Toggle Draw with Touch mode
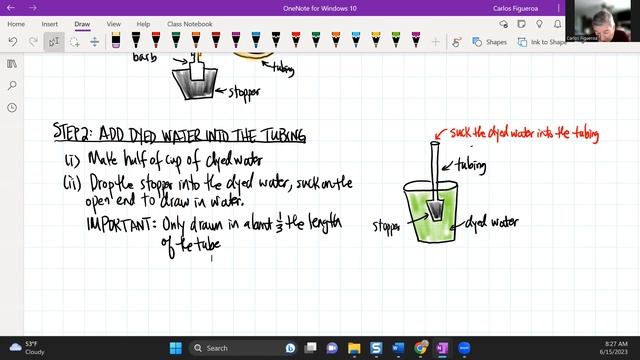This screenshot has width=640, height=360. (456, 42)
